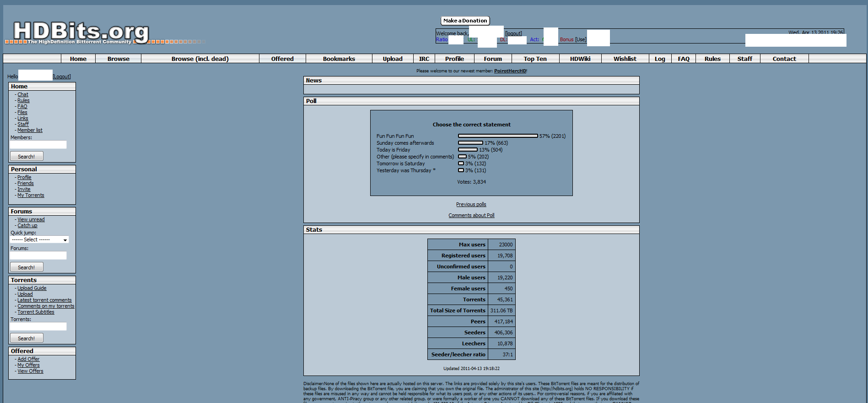
Task: Open the Rules link in Home panel
Action: click(23, 100)
